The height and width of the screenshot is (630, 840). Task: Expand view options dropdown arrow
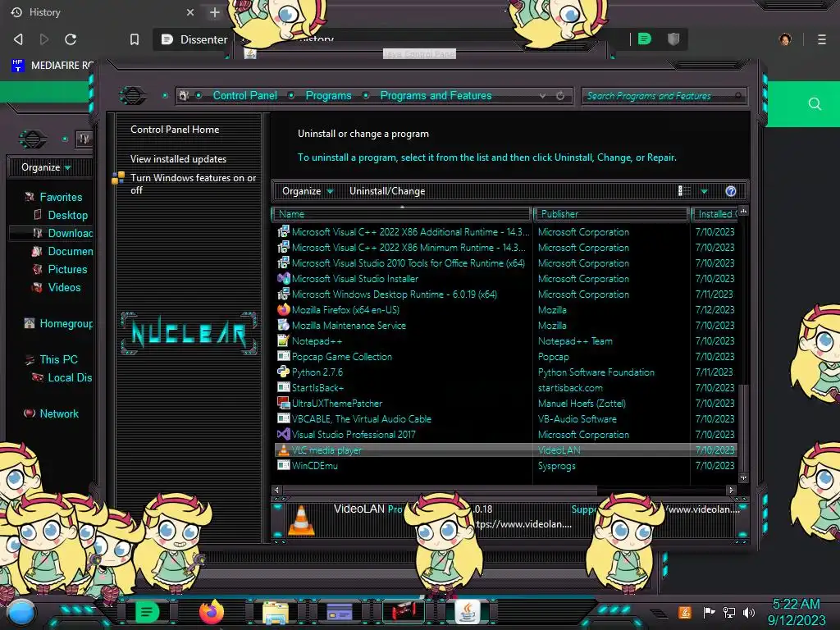[x=705, y=191]
